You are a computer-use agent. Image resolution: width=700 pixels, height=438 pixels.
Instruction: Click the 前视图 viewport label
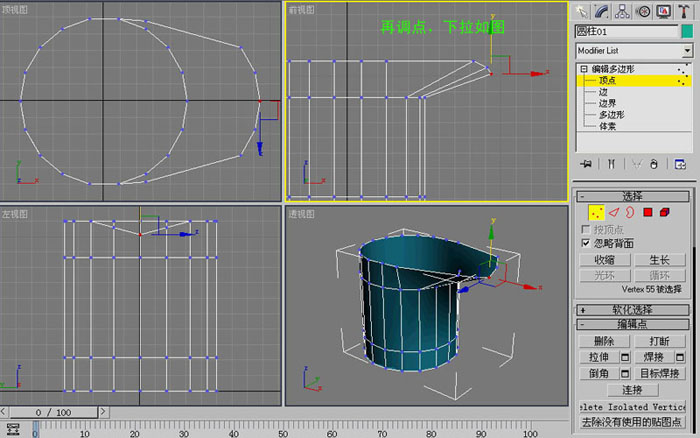tap(301, 10)
